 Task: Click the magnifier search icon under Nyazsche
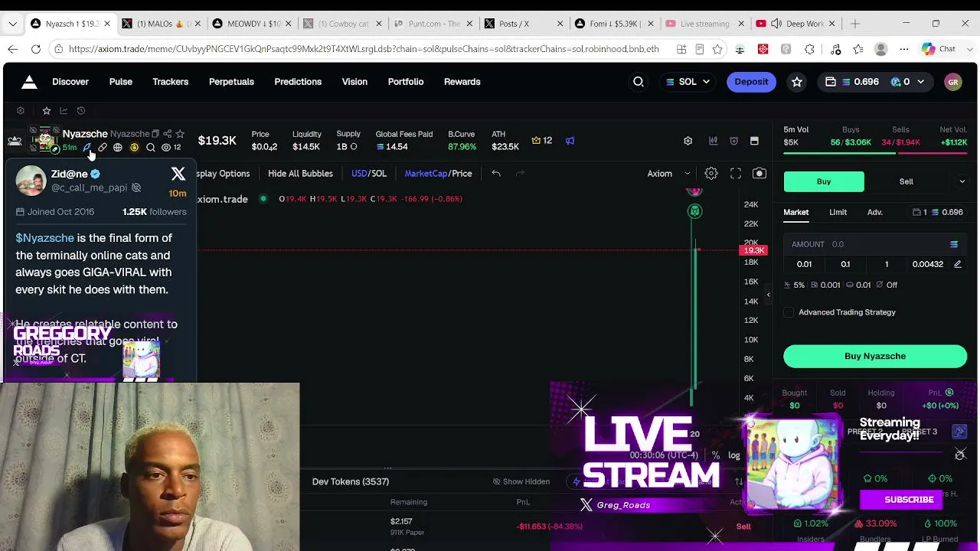[x=151, y=148]
